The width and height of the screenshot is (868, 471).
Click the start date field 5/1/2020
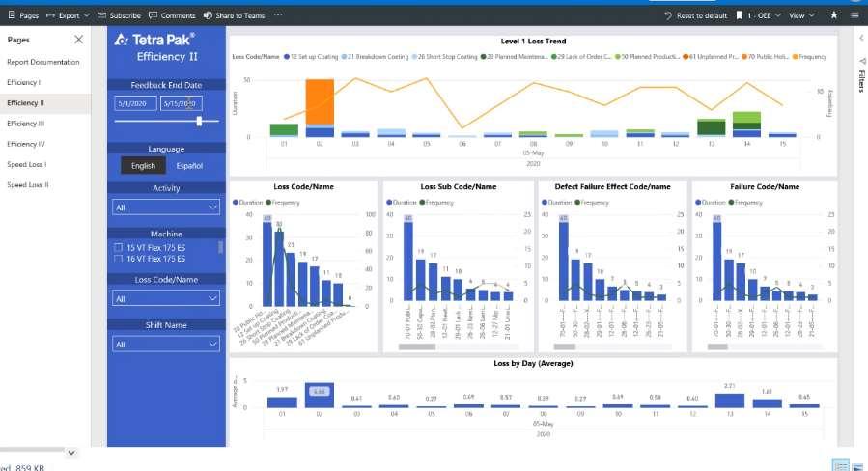point(135,103)
